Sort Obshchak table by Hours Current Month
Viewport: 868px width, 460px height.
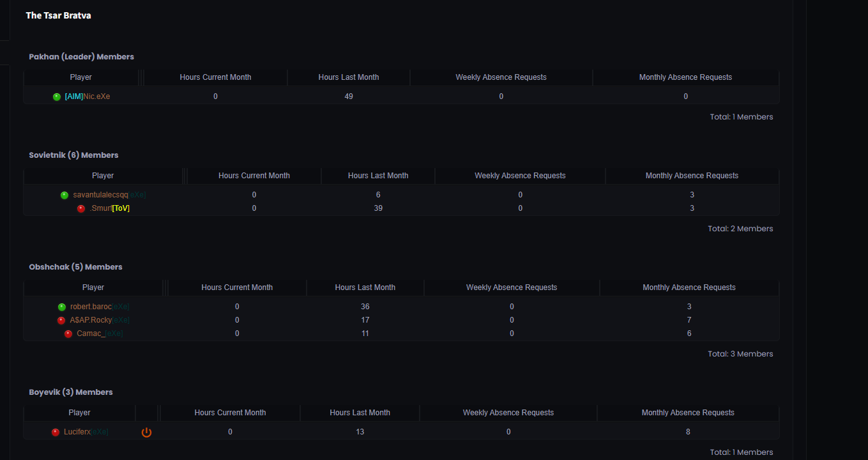pos(237,287)
